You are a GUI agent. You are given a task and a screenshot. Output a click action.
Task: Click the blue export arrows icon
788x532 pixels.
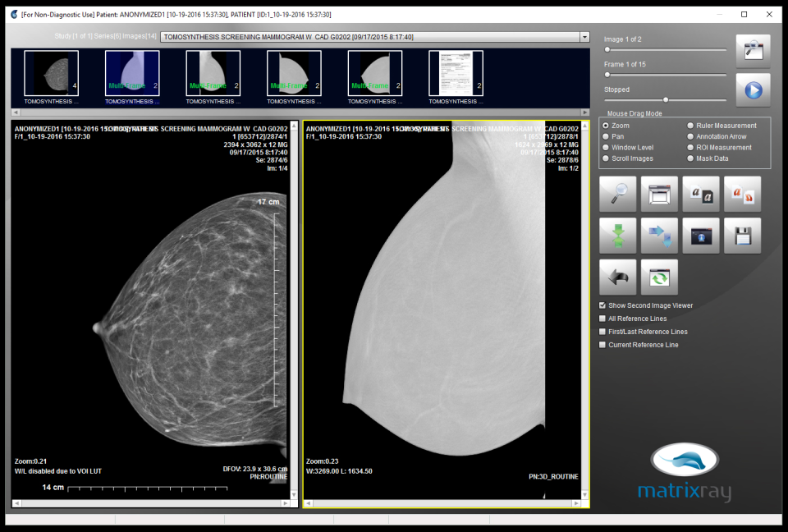click(658, 236)
